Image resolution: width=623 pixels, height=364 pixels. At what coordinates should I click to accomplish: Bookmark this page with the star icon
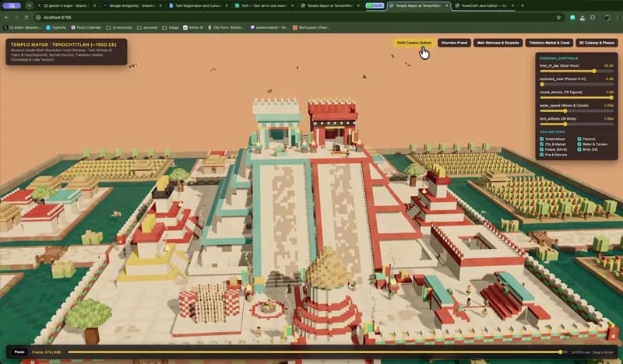click(x=558, y=17)
